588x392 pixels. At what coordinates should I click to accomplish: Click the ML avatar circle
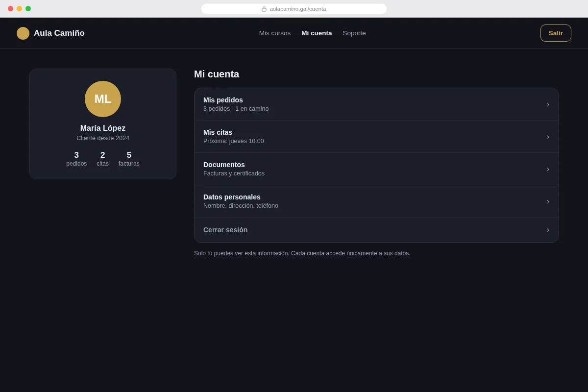click(103, 99)
